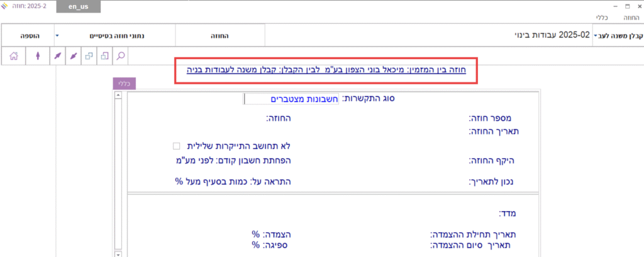Toggle the 'לא תחושב התייקרות שלילית' checkbox
This screenshot has height=257, width=644.
click(177, 146)
